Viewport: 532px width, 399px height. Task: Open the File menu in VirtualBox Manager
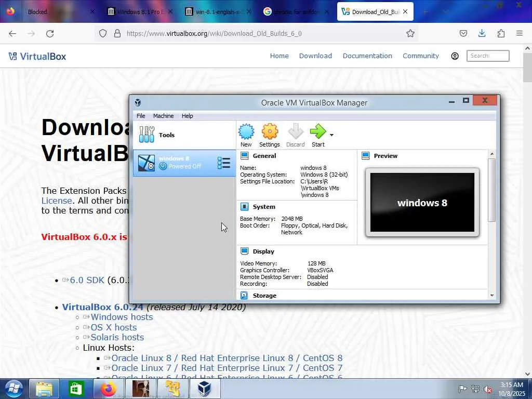coord(141,116)
